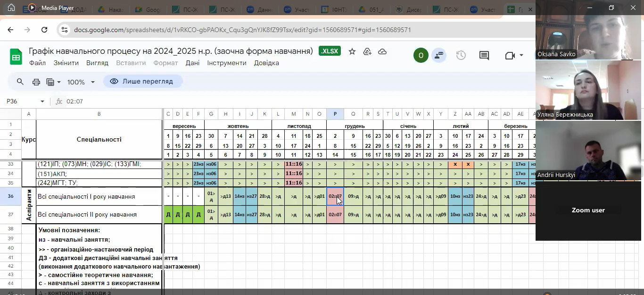
Task: Click the .XLSX format badge
Action: [330, 51]
